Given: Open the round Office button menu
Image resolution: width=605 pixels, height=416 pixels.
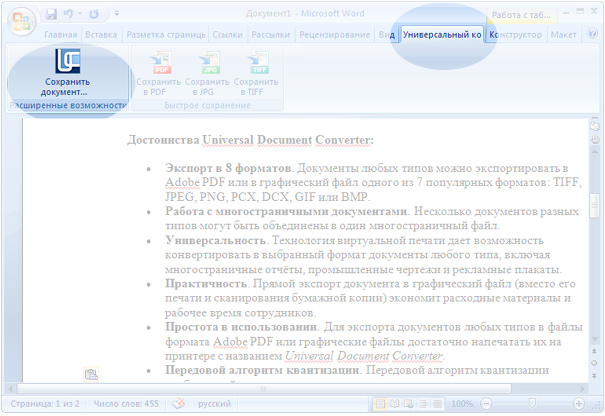Looking at the screenshot, I should tap(21, 20).
